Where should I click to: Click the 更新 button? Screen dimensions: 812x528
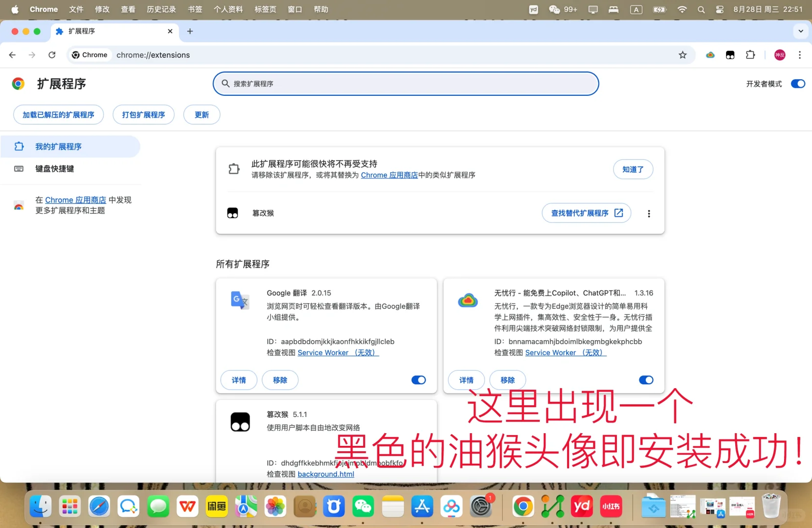[x=201, y=114]
